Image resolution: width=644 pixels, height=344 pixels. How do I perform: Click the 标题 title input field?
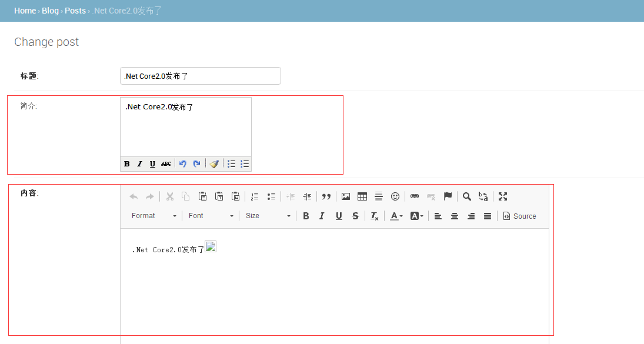click(x=201, y=76)
